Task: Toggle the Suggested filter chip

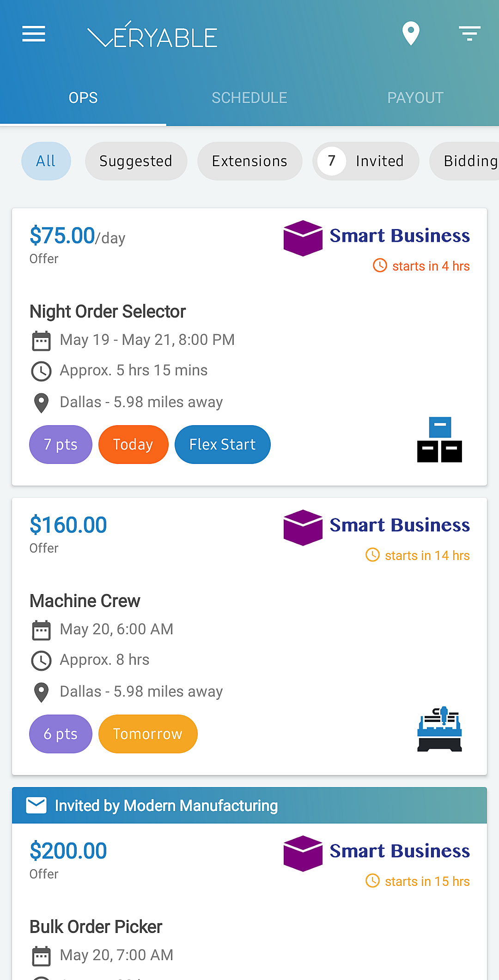Action: coord(136,161)
